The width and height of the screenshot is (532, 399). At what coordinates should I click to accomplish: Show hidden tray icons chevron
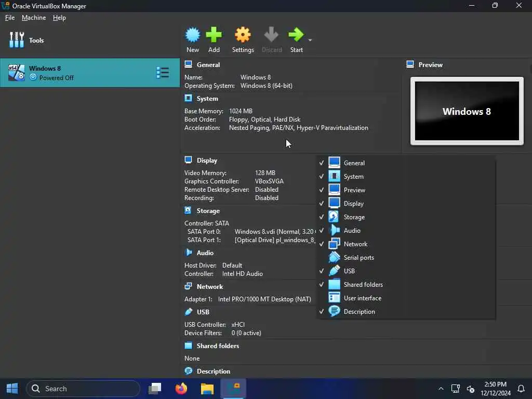click(441, 389)
